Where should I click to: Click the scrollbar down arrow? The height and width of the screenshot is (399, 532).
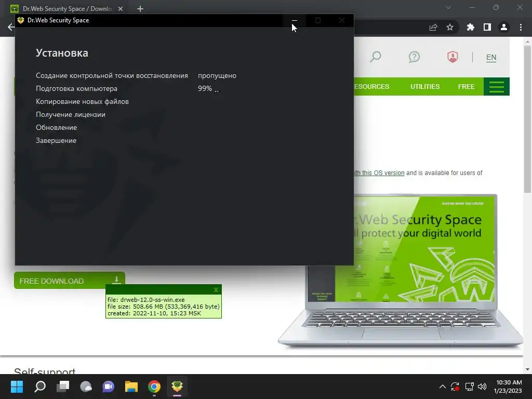pyautogui.click(x=527, y=369)
